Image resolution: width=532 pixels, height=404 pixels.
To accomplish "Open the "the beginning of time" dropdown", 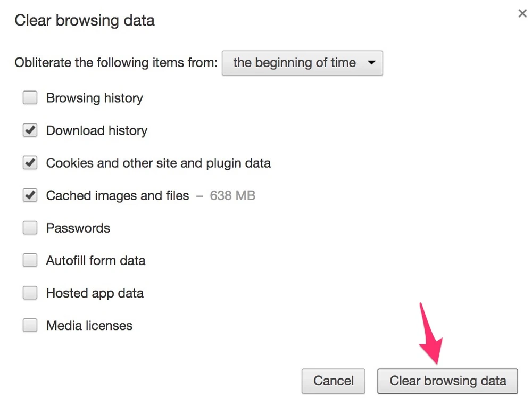I will pos(302,63).
